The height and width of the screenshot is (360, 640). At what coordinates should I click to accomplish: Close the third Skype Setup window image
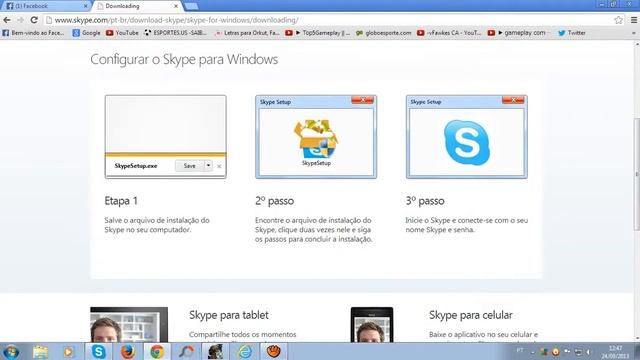point(513,100)
